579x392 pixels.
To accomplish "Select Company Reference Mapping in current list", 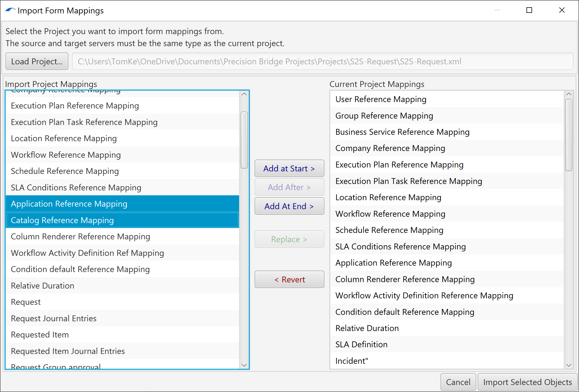I will click(x=447, y=148).
